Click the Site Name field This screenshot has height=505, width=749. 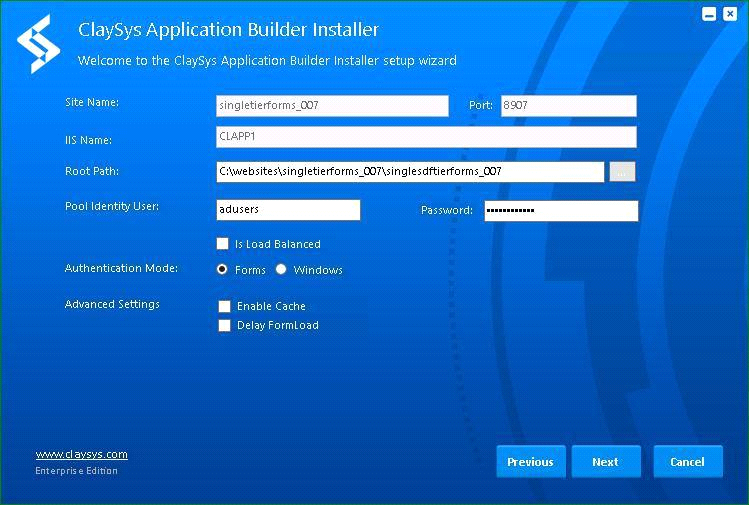pyautogui.click(x=332, y=106)
